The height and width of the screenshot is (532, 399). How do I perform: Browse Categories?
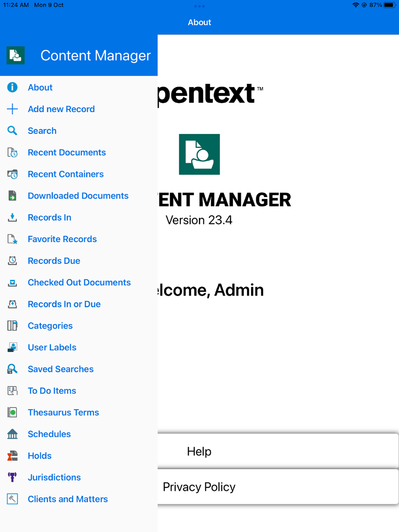(x=50, y=326)
